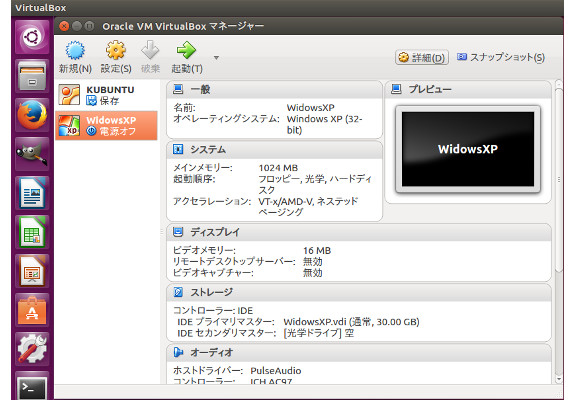Click the Audio section speaker icon
Screen dimensions: 575x400
pos(178,352)
